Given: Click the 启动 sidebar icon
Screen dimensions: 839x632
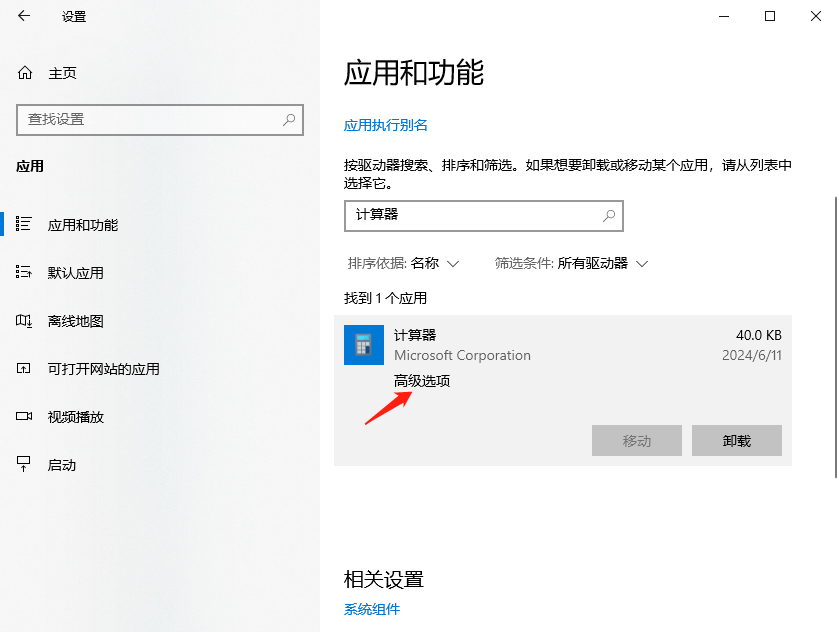Looking at the screenshot, I should [25, 465].
